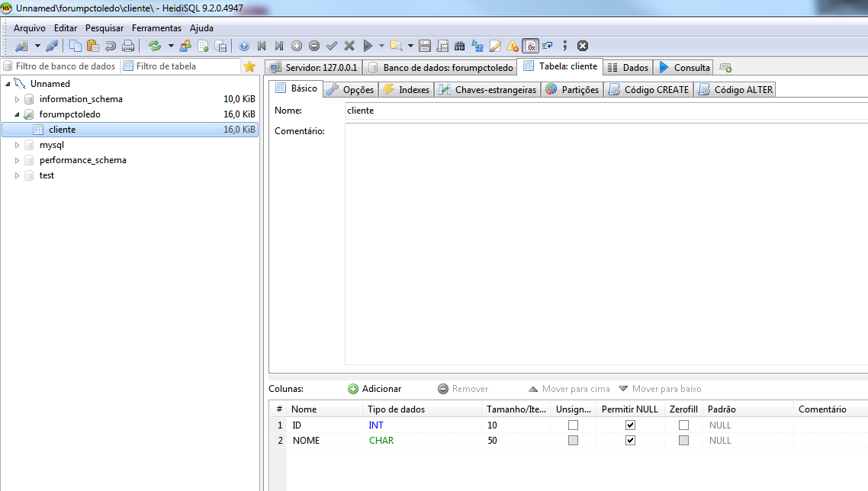Open the Ferramentas menu
Viewport: 868px width, 491px height.
pyautogui.click(x=156, y=27)
